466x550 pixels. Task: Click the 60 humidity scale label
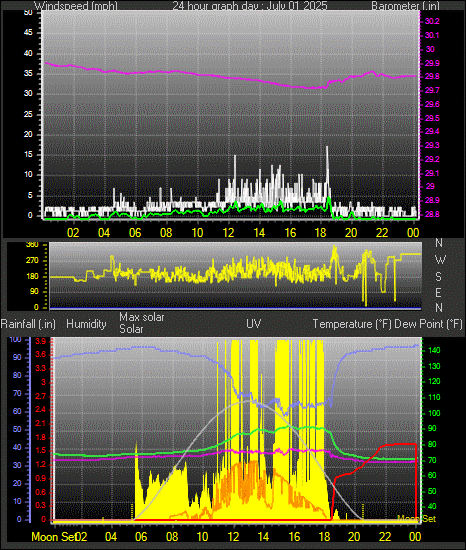coord(17,411)
